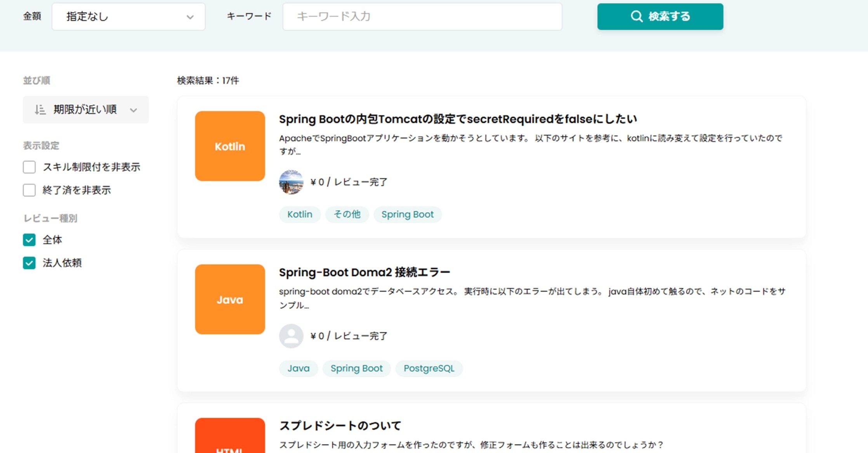Image resolution: width=868 pixels, height=453 pixels.
Task: Click the magnifier icon in search button
Action: [x=637, y=16]
